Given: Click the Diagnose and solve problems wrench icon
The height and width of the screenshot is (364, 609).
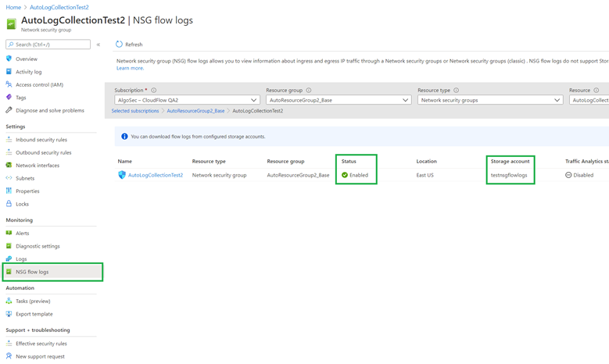Looking at the screenshot, I should [9, 110].
